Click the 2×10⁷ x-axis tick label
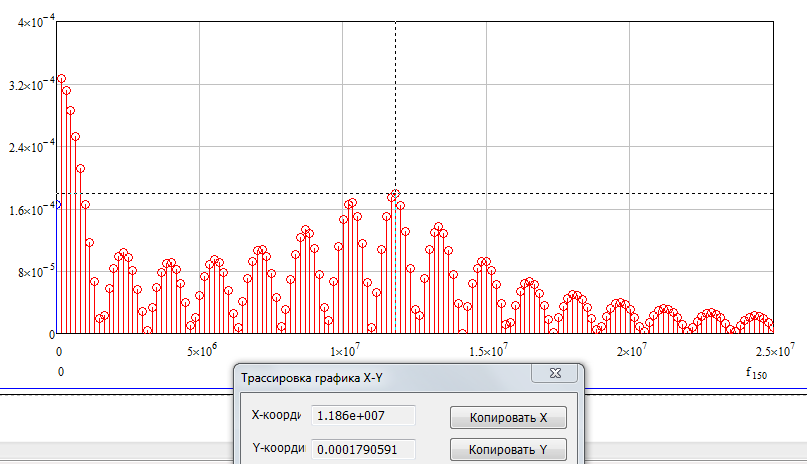This screenshot has width=807, height=464. click(x=631, y=351)
